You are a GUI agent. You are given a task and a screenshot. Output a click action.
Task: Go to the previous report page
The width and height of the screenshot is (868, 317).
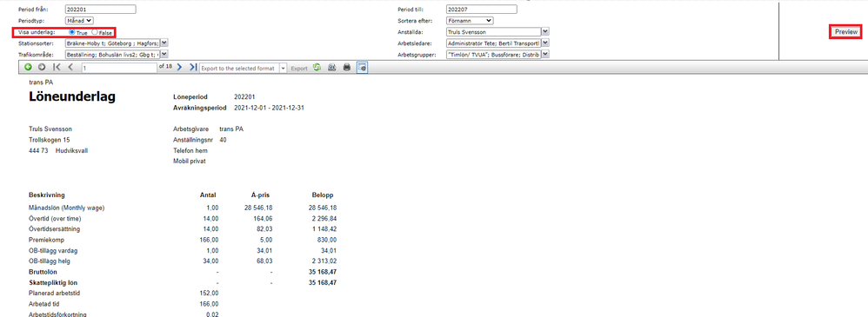pos(70,68)
